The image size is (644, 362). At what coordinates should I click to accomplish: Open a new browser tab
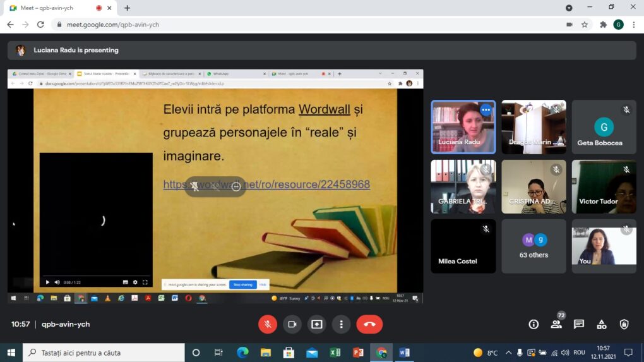click(128, 8)
